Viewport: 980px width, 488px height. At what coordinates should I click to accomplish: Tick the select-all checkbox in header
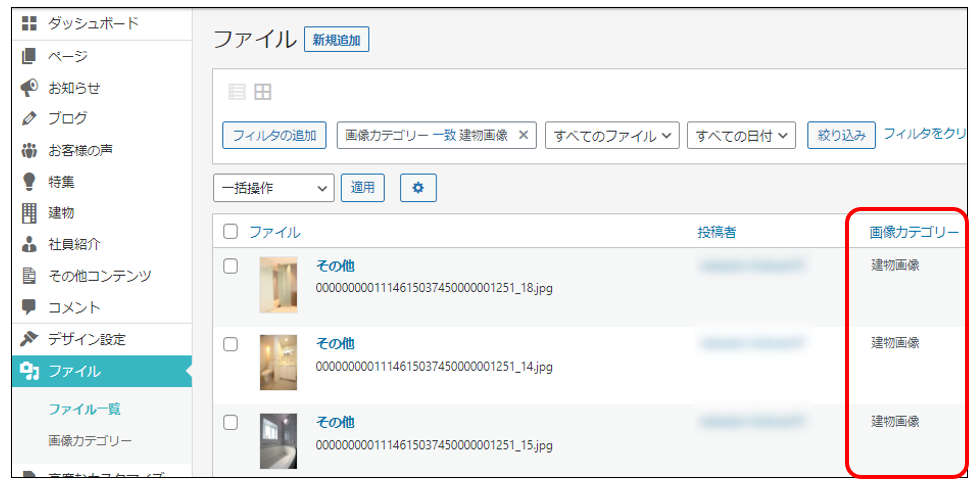(231, 232)
